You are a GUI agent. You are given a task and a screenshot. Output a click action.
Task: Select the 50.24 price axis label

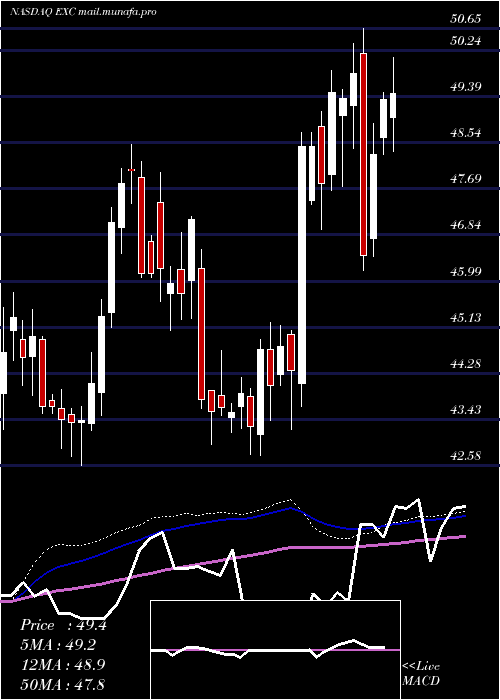coord(466,41)
